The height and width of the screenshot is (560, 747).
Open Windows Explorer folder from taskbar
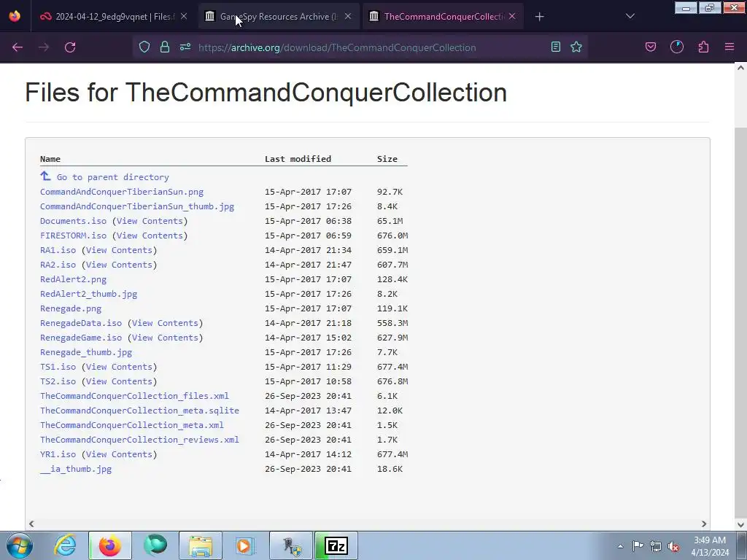click(x=201, y=545)
